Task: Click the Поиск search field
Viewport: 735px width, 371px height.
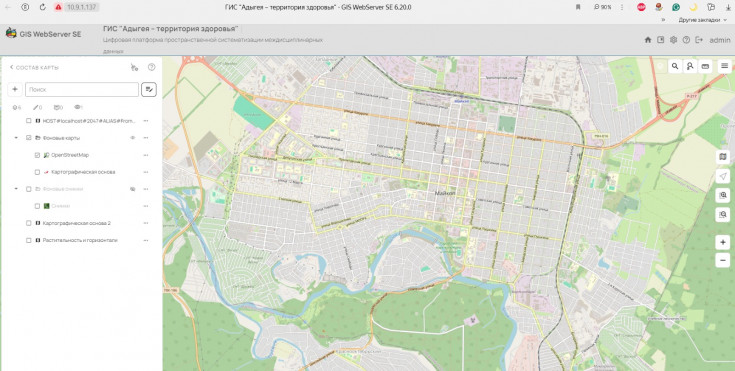Action: coord(82,89)
